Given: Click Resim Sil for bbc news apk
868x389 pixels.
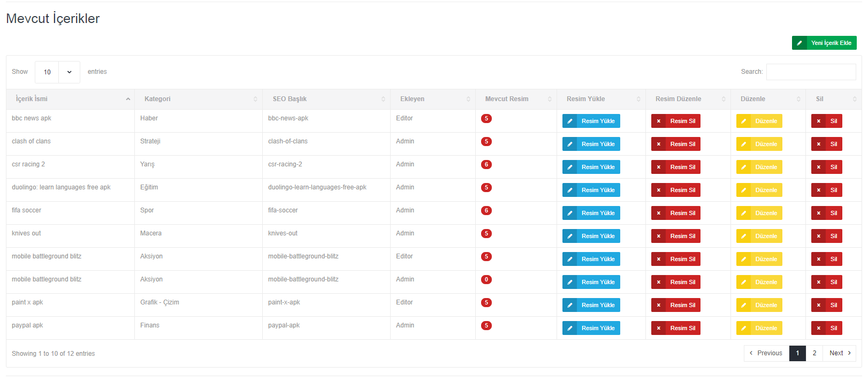Looking at the screenshot, I should click(676, 121).
